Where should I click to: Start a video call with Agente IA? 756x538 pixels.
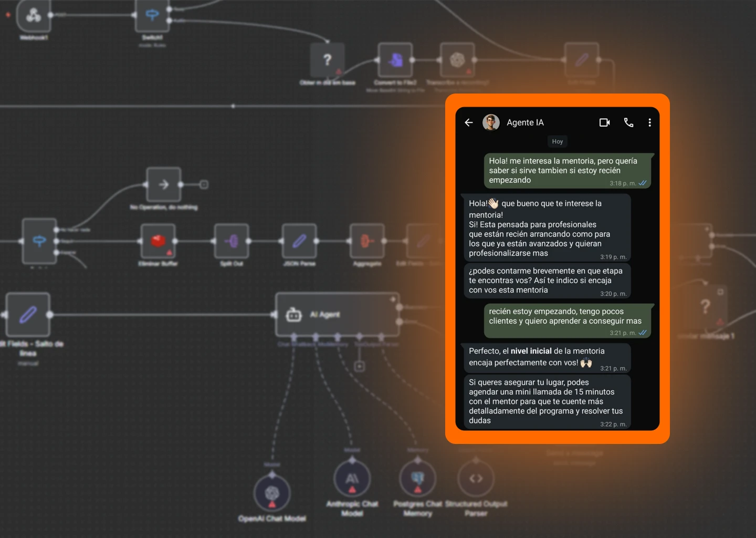[x=604, y=122]
